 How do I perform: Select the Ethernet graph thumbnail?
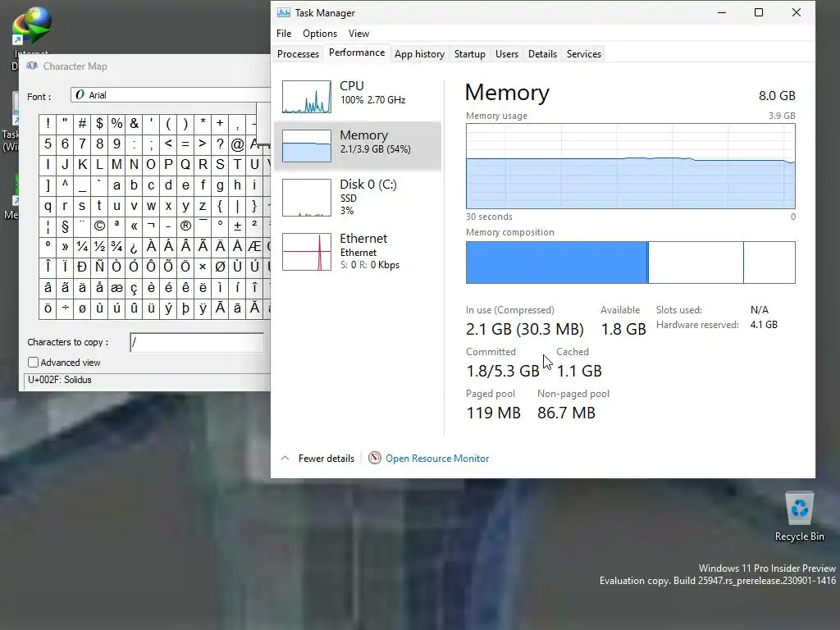(307, 252)
